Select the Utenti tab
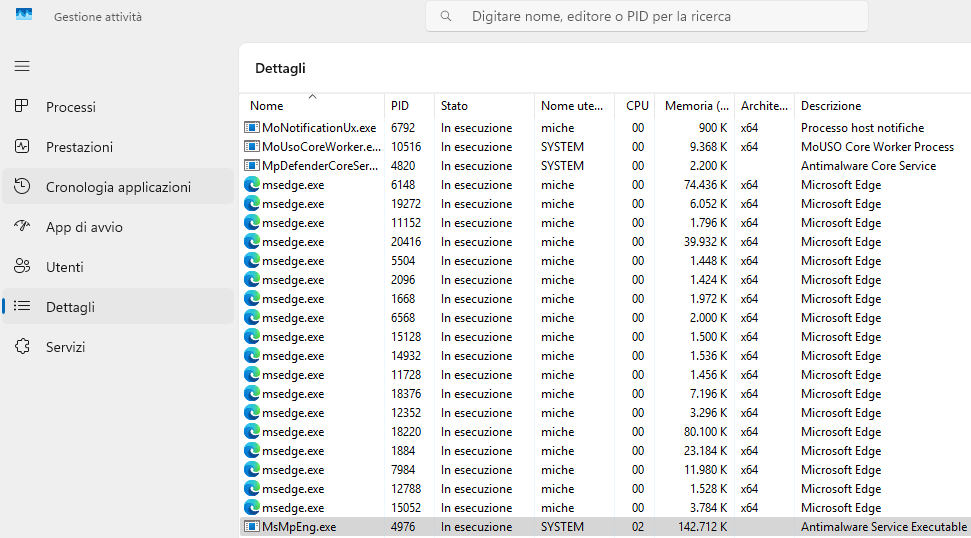The height and width of the screenshot is (538, 971). point(118,266)
